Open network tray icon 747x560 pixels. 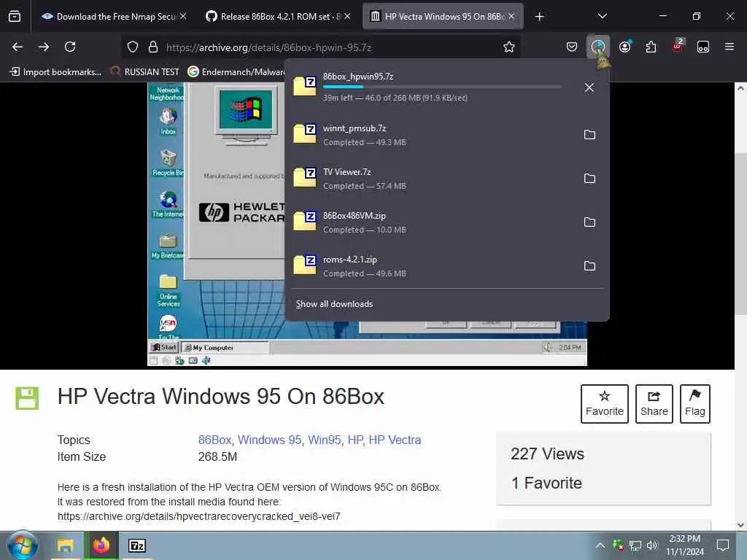(635, 545)
